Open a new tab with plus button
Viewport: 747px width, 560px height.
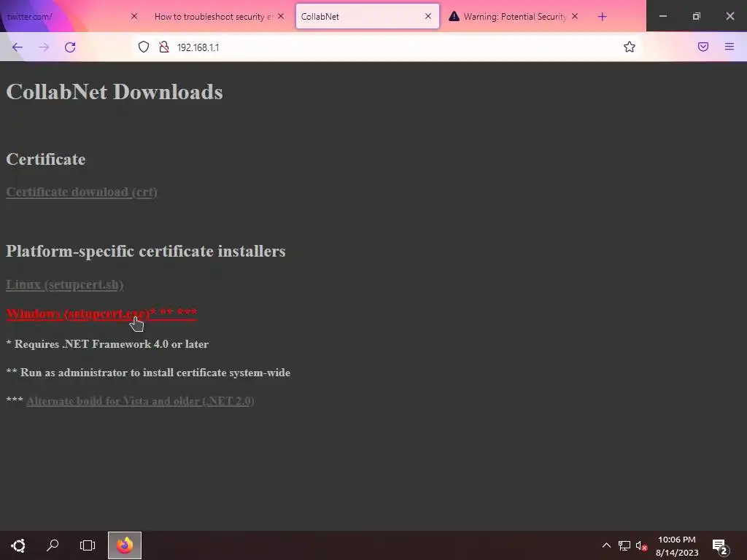[602, 17]
